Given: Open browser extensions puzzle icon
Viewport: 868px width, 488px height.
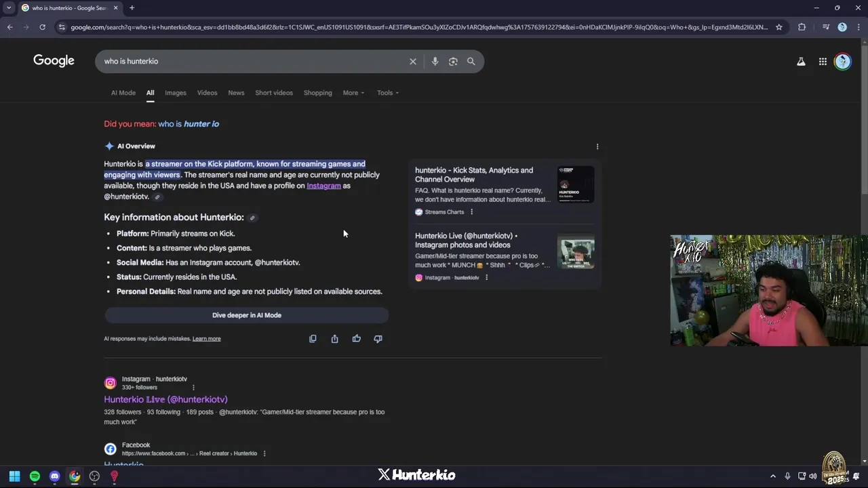Looking at the screenshot, I should click(x=802, y=27).
